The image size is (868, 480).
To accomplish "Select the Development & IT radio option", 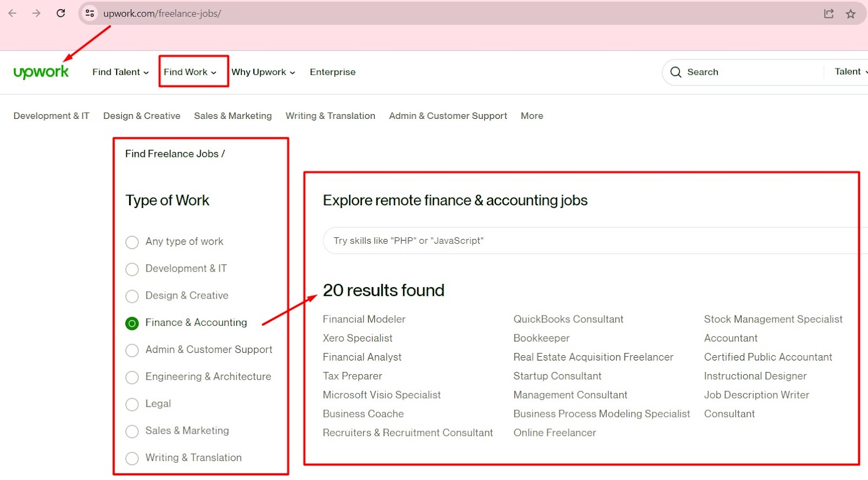I will pyautogui.click(x=132, y=269).
